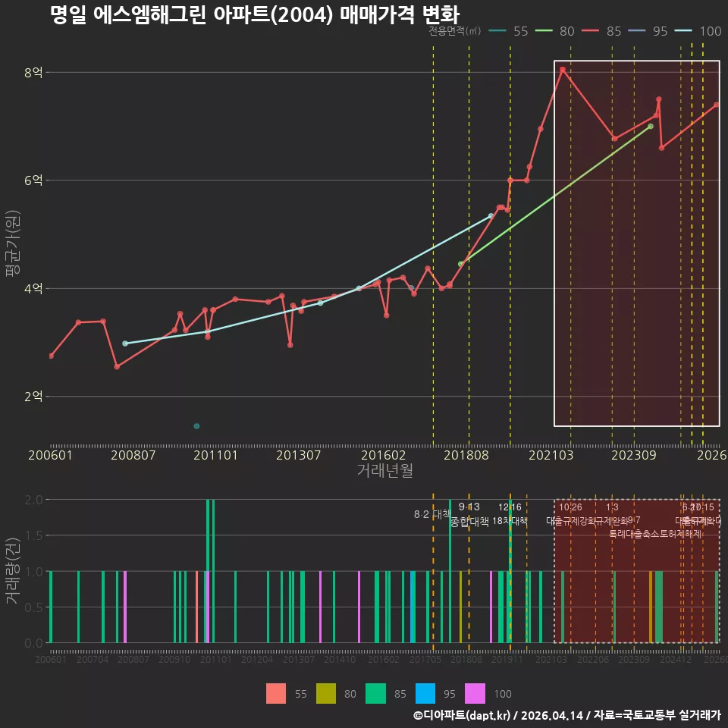Open the 디아파트(dapt.kr) credit link
The image size is (728, 728).
(x=462, y=715)
